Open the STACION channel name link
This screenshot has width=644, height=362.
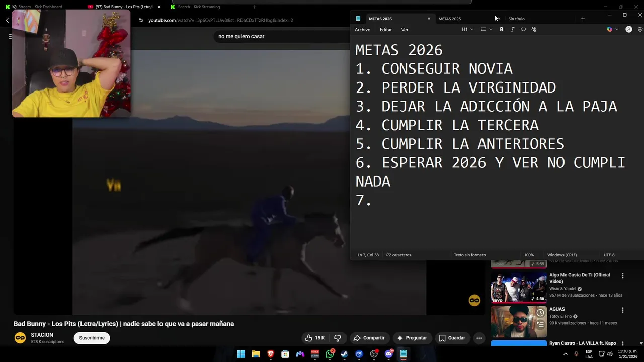42,335
